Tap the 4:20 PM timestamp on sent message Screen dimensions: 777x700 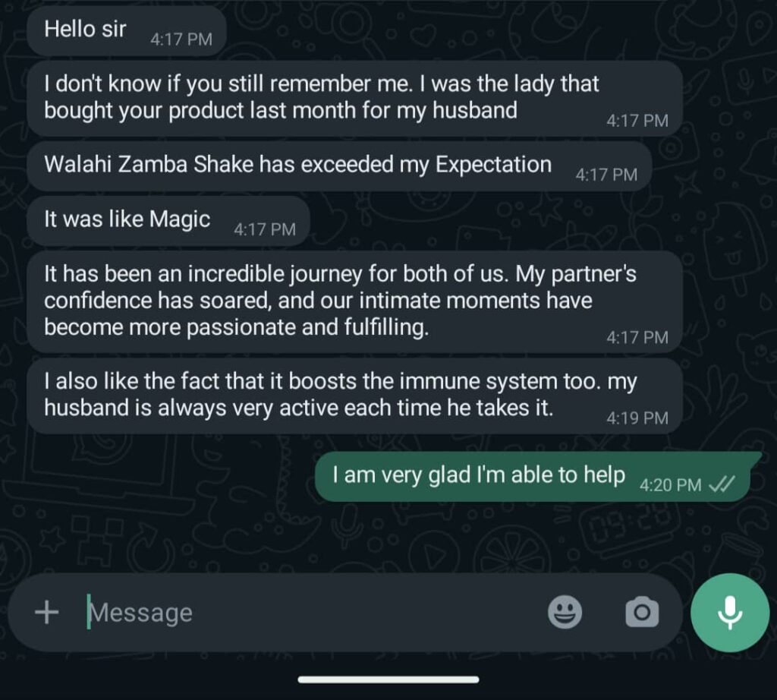670,484
